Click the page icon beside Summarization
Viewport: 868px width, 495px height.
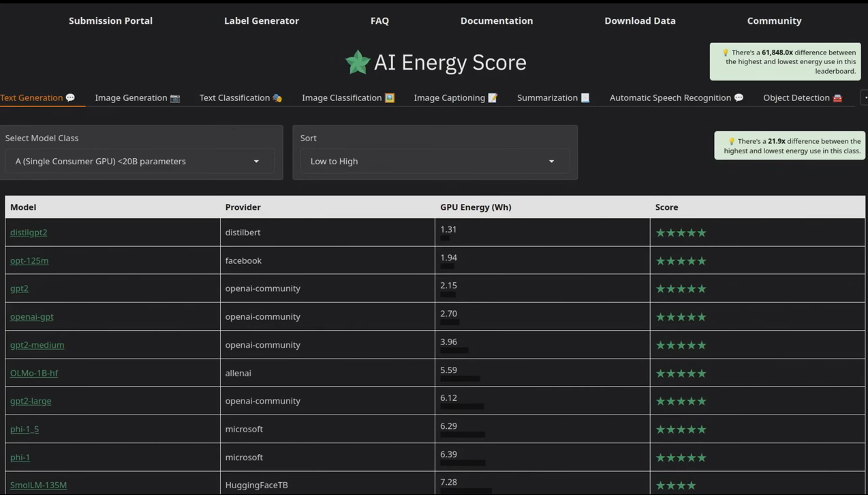[x=585, y=98]
